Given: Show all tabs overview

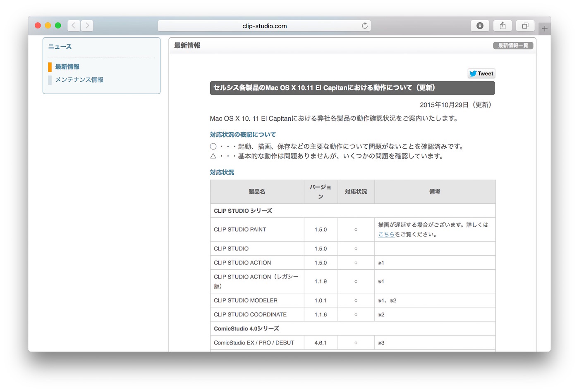Looking at the screenshot, I should tap(525, 26).
